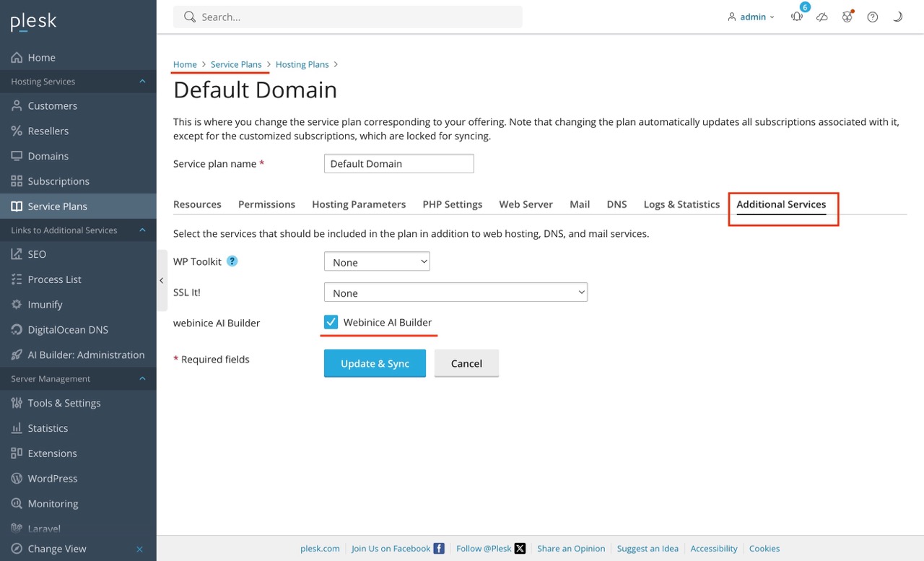Expand the admin user menu

[752, 17]
